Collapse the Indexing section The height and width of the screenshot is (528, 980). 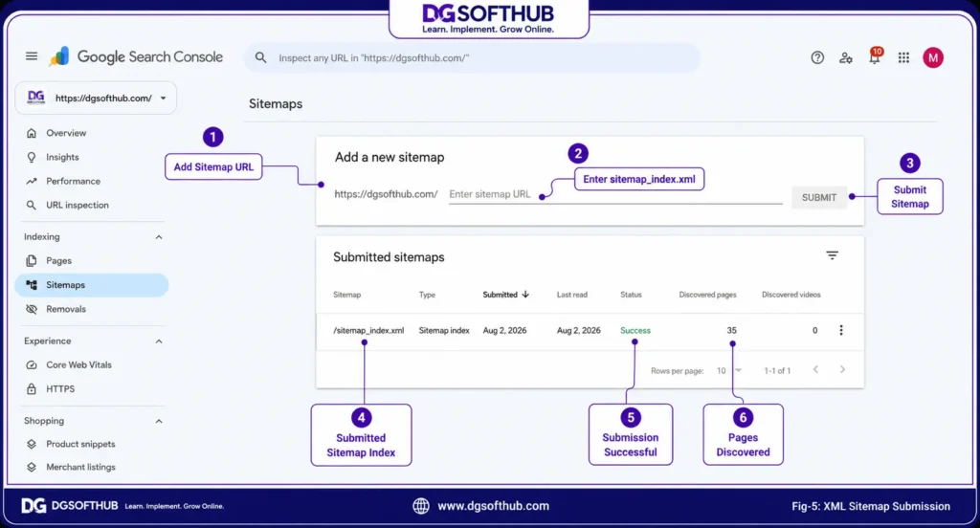[159, 237]
